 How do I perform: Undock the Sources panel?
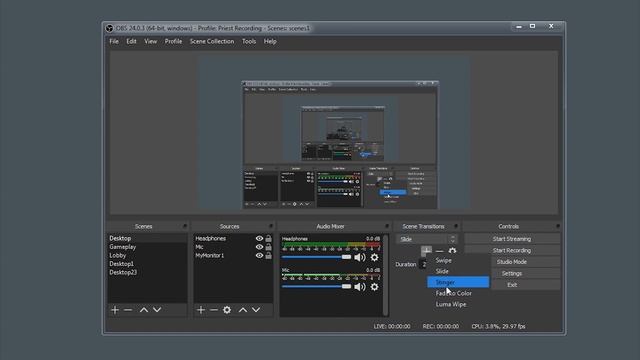271,226
